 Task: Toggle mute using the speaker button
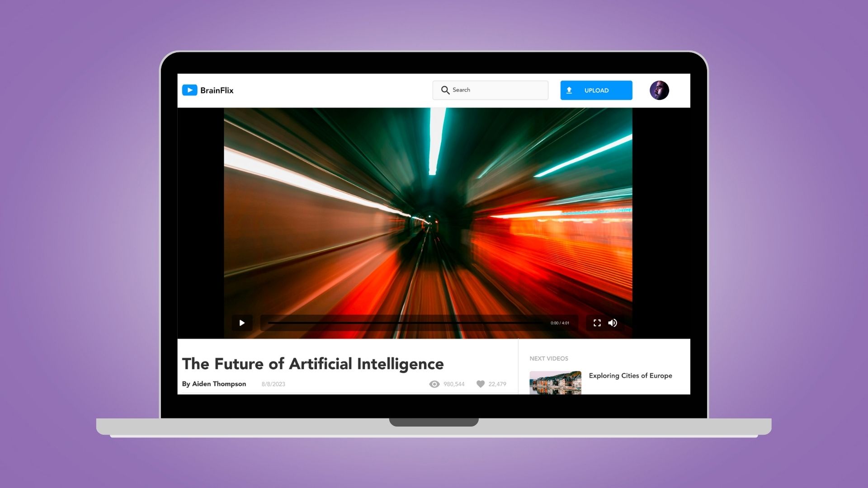[613, 322]
